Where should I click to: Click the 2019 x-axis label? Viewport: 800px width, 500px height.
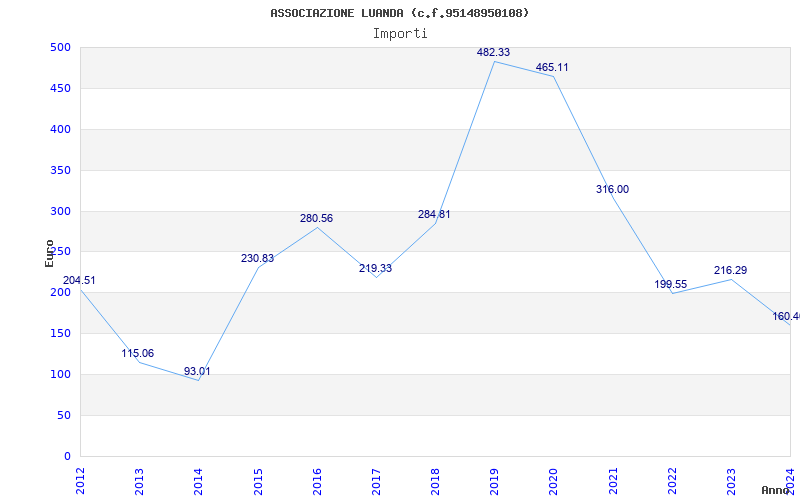[494, 481]
